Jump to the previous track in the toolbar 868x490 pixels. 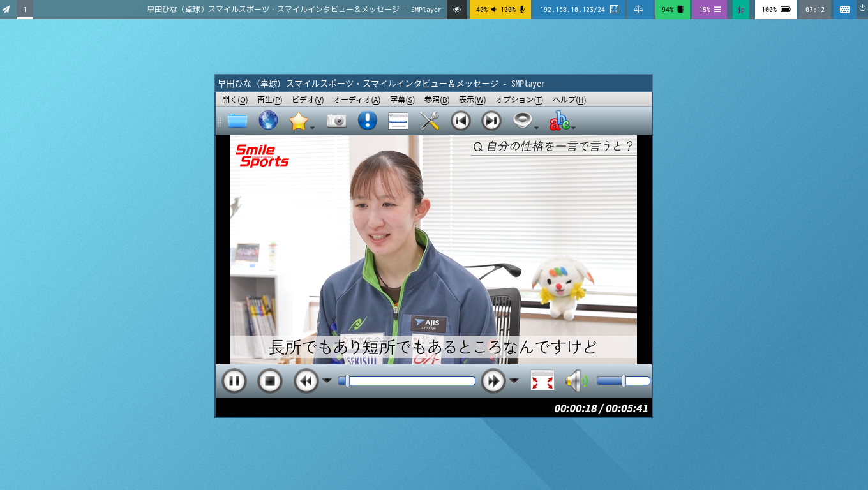click(x=461, y=121)
